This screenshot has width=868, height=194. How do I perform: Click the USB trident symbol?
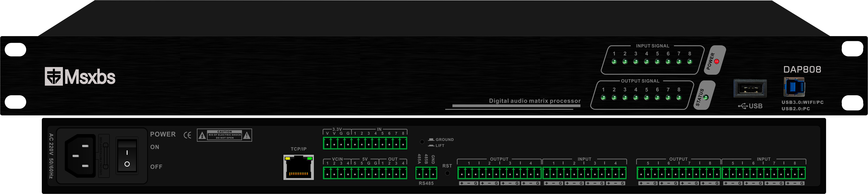[x=743, y=106]
